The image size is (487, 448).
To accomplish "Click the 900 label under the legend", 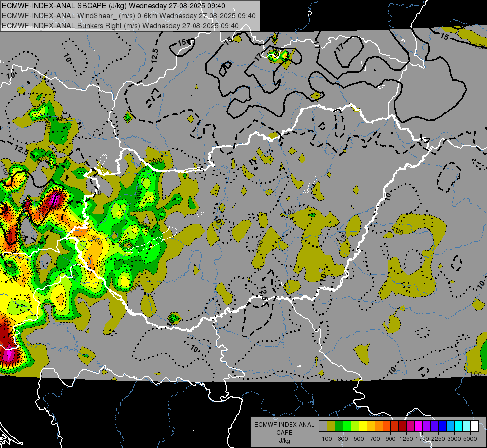I will [x=390, y=439].
